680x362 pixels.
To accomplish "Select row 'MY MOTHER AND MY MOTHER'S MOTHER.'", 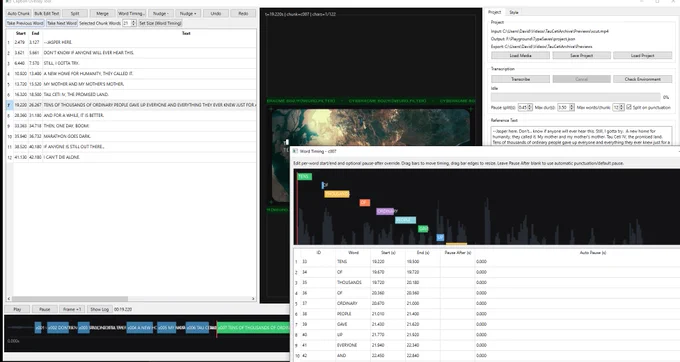I will pos(130,84).
